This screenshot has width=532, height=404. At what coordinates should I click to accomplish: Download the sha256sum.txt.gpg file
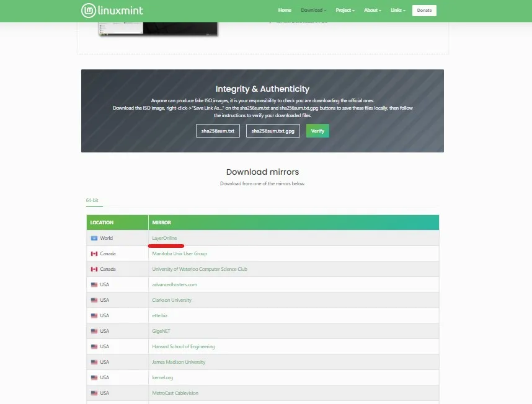pyautogui.click(x=273, y=131)
